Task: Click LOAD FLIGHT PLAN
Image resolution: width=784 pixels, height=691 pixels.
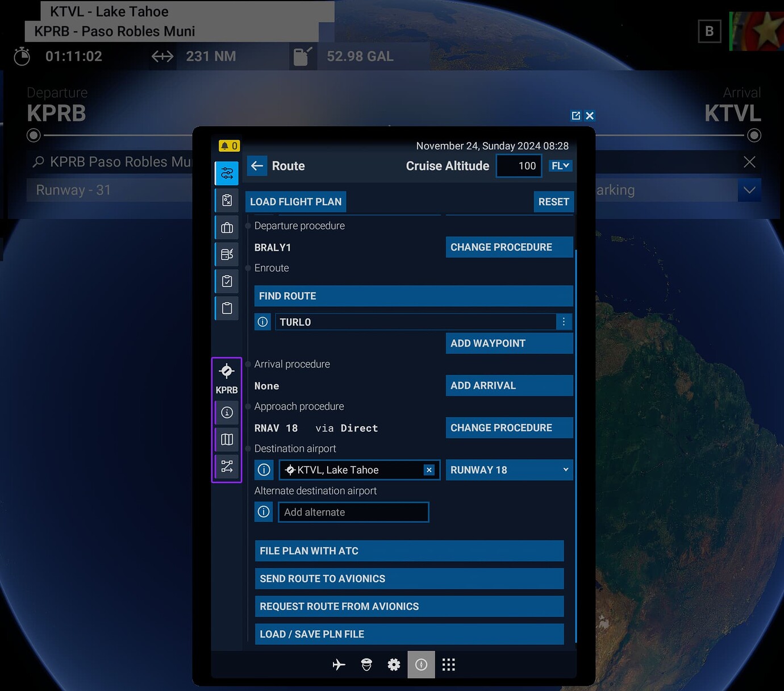Action: coord(295,202)
